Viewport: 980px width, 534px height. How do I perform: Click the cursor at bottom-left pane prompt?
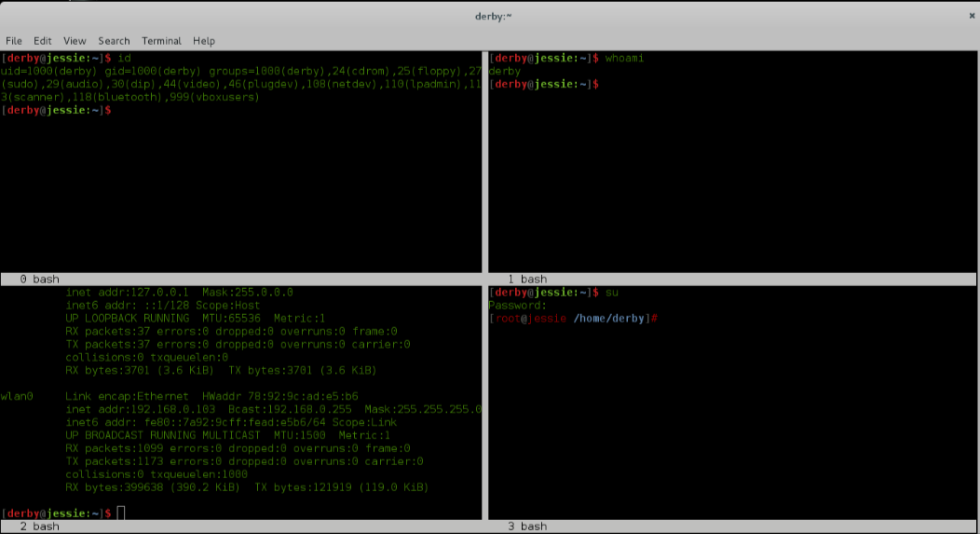(120, 513)
